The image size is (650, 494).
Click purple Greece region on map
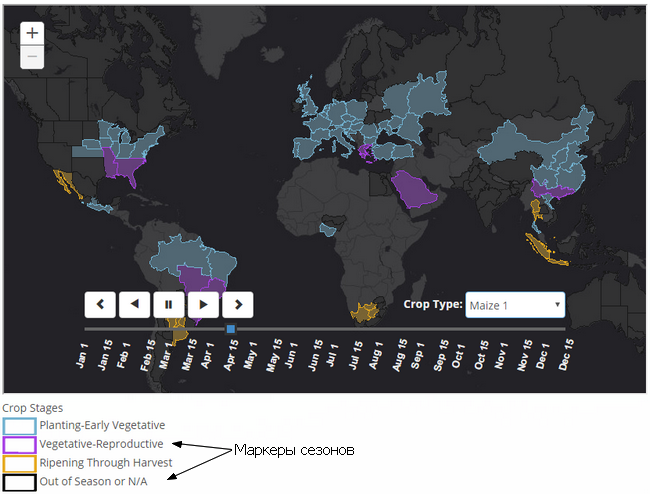click(366, 152)
